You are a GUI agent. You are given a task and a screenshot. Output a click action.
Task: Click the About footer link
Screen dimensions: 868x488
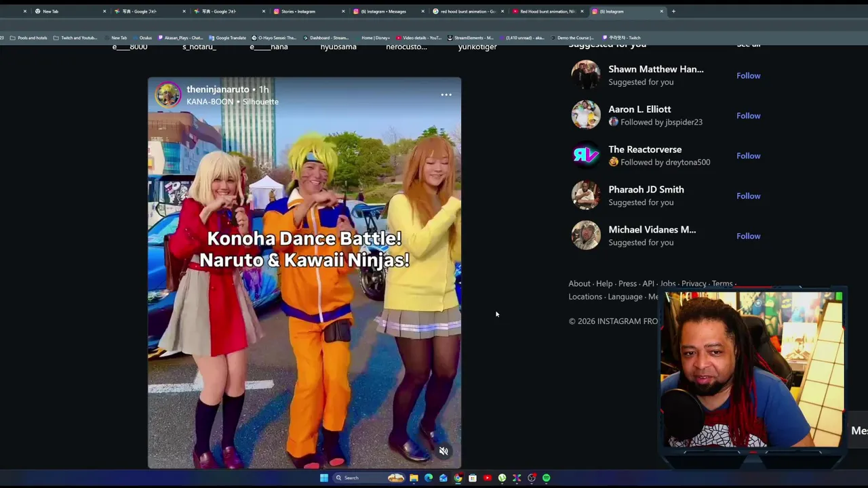coord(579,283)
